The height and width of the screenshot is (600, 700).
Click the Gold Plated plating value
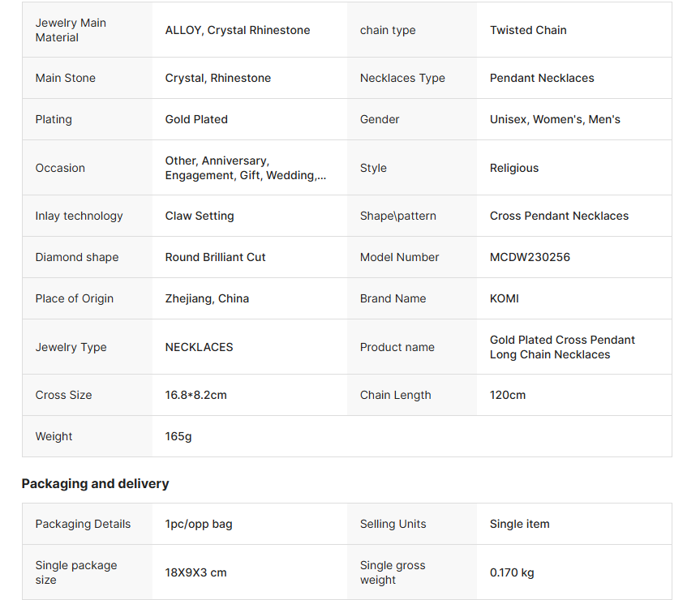point(196,119)
